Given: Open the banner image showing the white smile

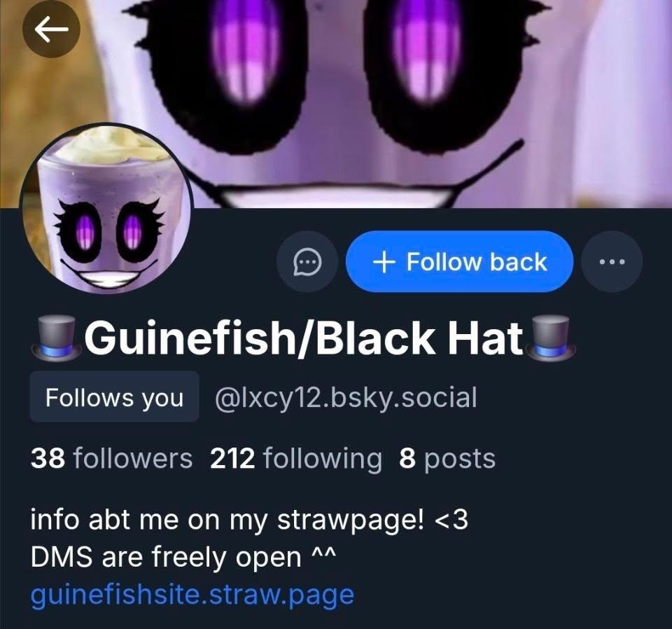Looking at the screenshot, I should click(336, 104).
